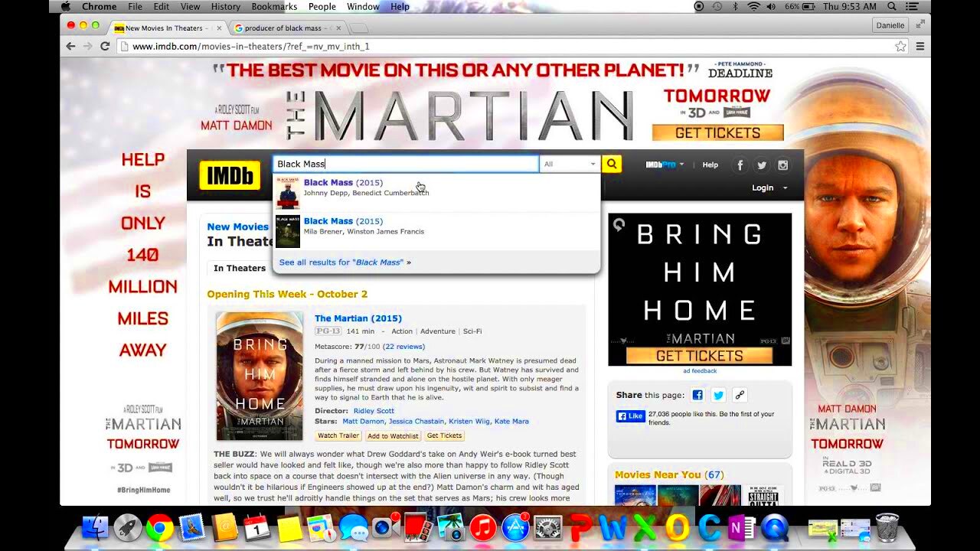980x551 pixels.
Task: Open the History menu
Action: (226, 6)
